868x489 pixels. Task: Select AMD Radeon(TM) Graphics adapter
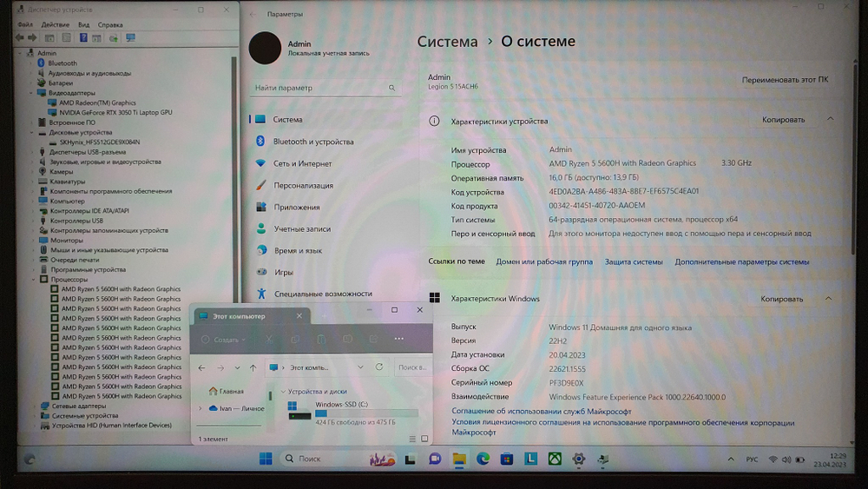[x=97, y=102]
